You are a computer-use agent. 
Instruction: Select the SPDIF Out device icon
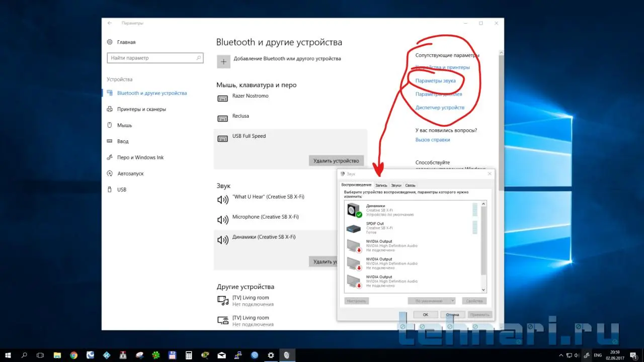[x=354, y=228]
